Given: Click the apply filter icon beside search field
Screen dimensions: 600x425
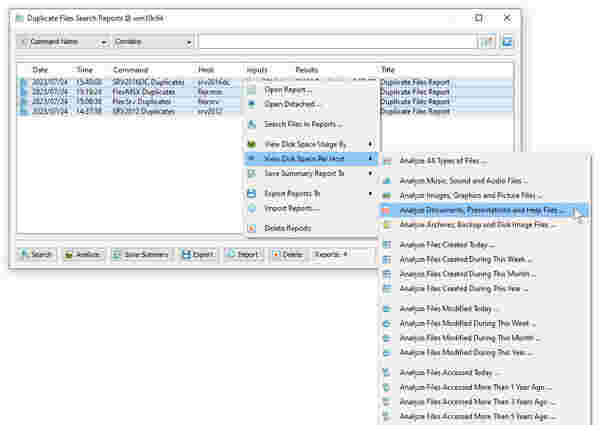Looking at the screenshot, I should 487,42.
